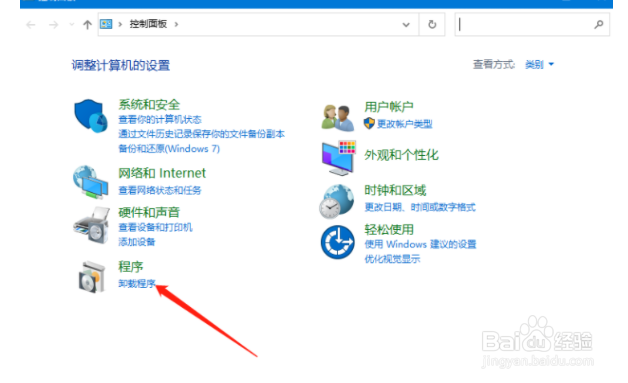Image resolution: width=628 pixels, height=383 pixels.
Task: Click 优化视觉显示 link
Action: click(392, 259)
